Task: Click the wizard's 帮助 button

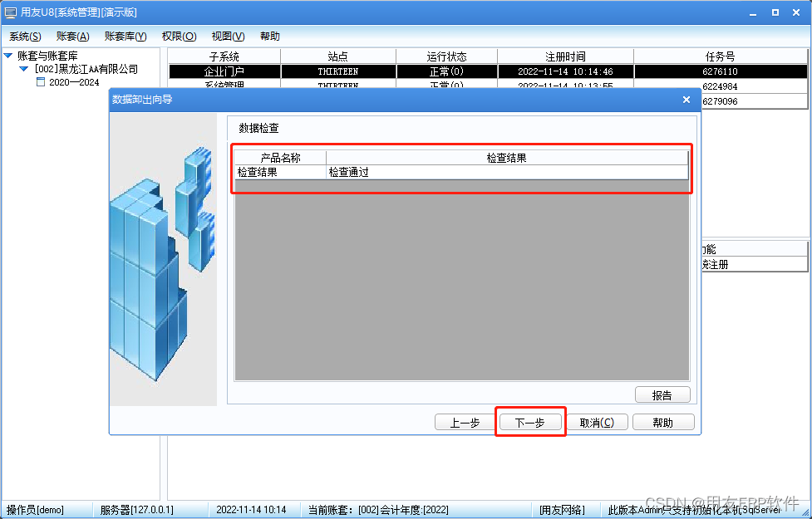Action: click(663, 422)
